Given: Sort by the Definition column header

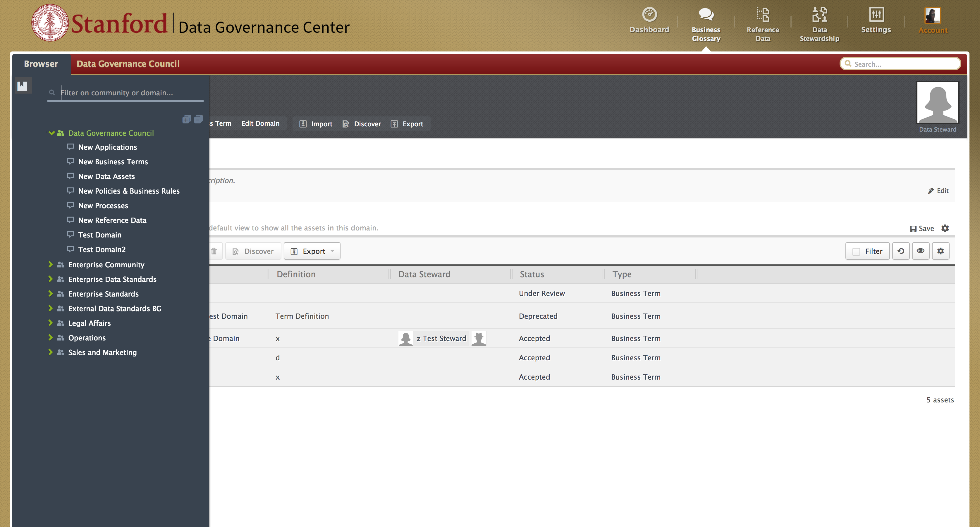Looking at the screenshot, I should click(x=296, y=274).
